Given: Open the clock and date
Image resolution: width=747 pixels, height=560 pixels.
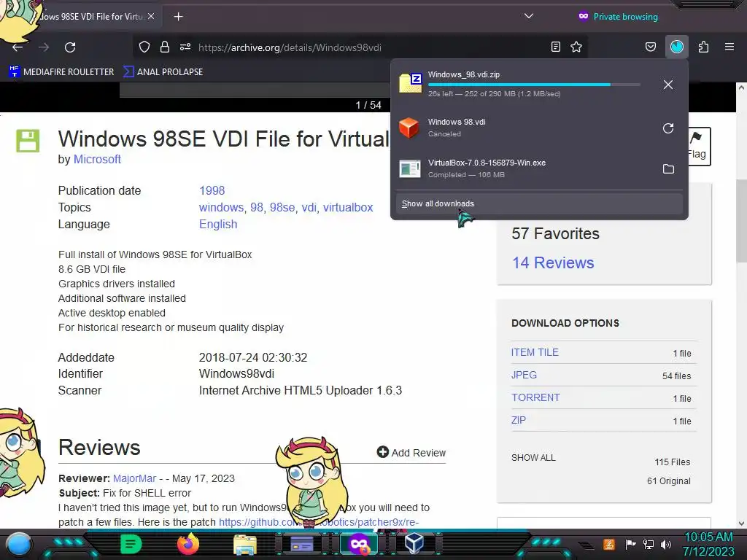Looking at the screenshot, I should tap(708, 544).
